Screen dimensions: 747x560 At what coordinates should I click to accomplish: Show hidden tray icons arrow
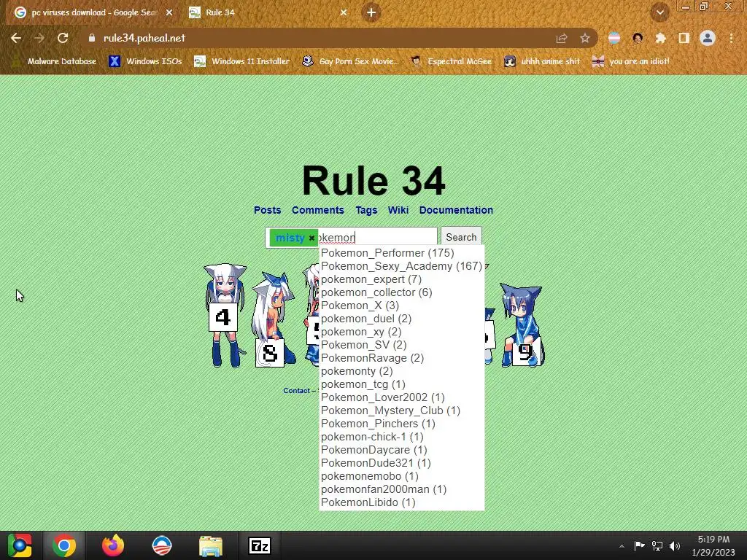pos(622,546)
